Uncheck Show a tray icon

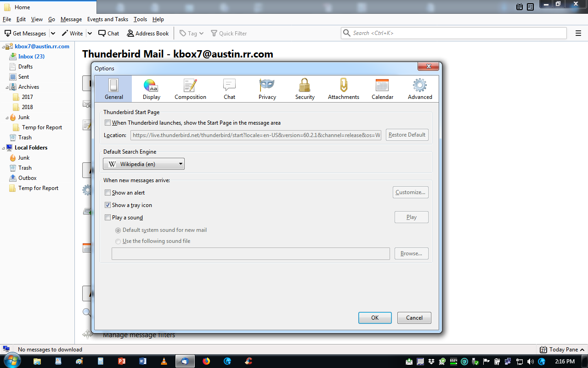tap(107, 205)
